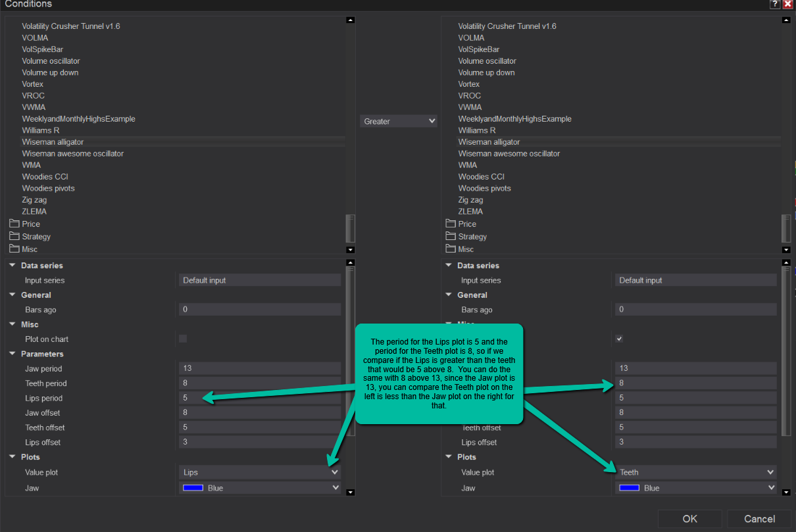Select Woodies CCI in the left list
Image resolution: width=796 pixels, height=532 pixels.
pyautogui.click(x=45, y=176)
